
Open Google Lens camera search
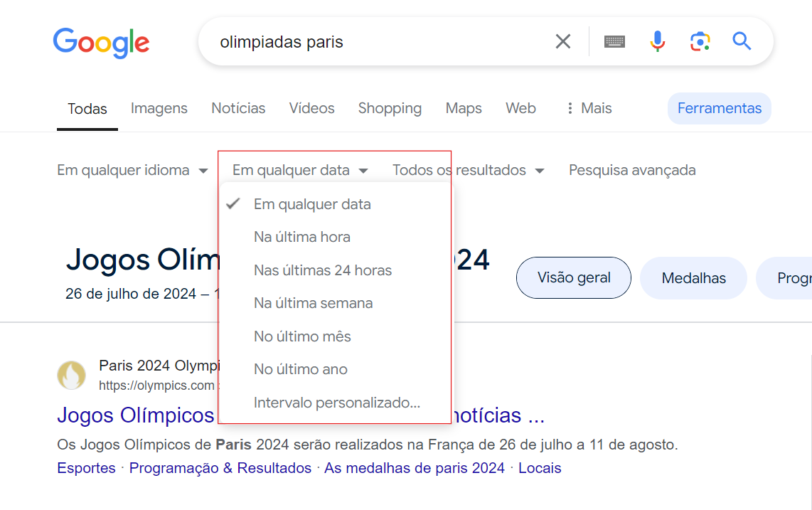(700, 41)
